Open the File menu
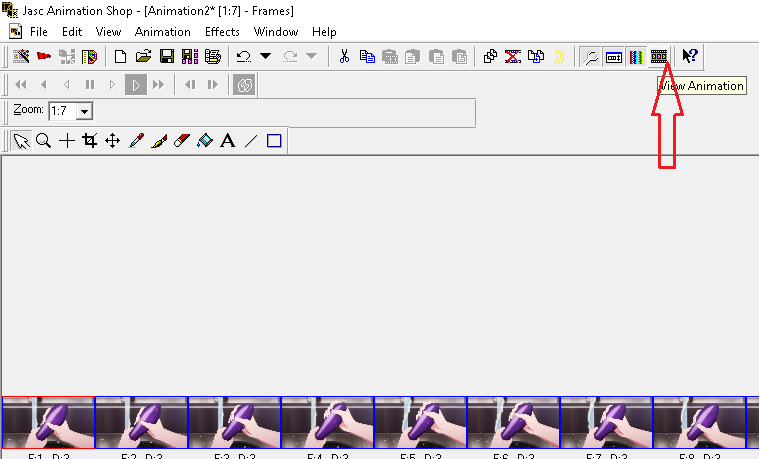The image size is (759, 459). click(39, 32)
